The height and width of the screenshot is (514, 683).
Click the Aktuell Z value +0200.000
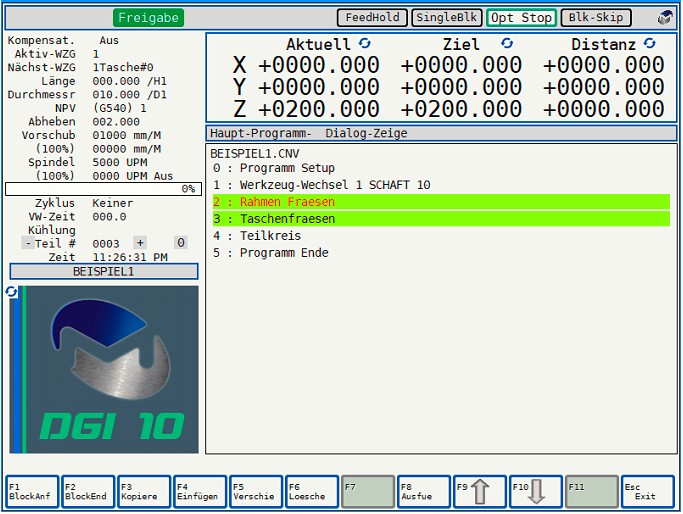click(318, 109)
